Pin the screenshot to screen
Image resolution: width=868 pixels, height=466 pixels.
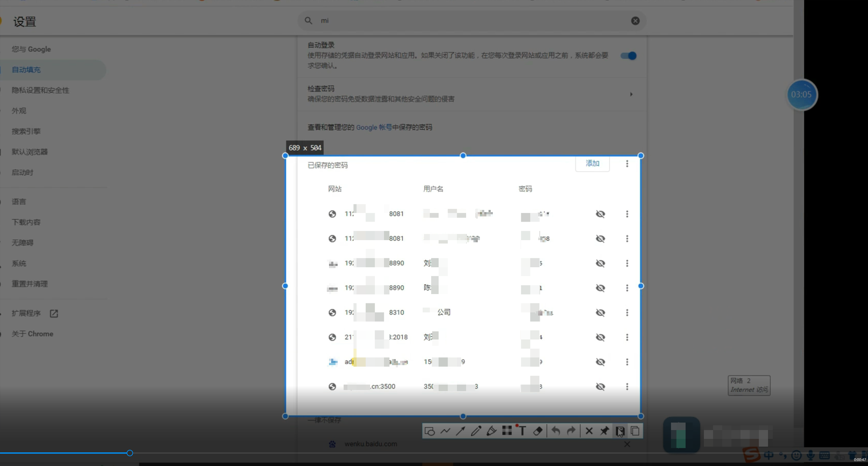point(605,431)
